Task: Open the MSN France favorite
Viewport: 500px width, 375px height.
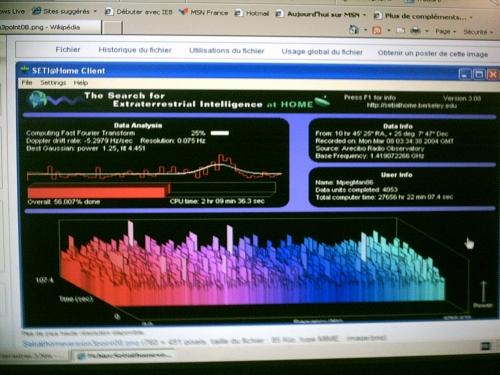Action: (204, 12)
